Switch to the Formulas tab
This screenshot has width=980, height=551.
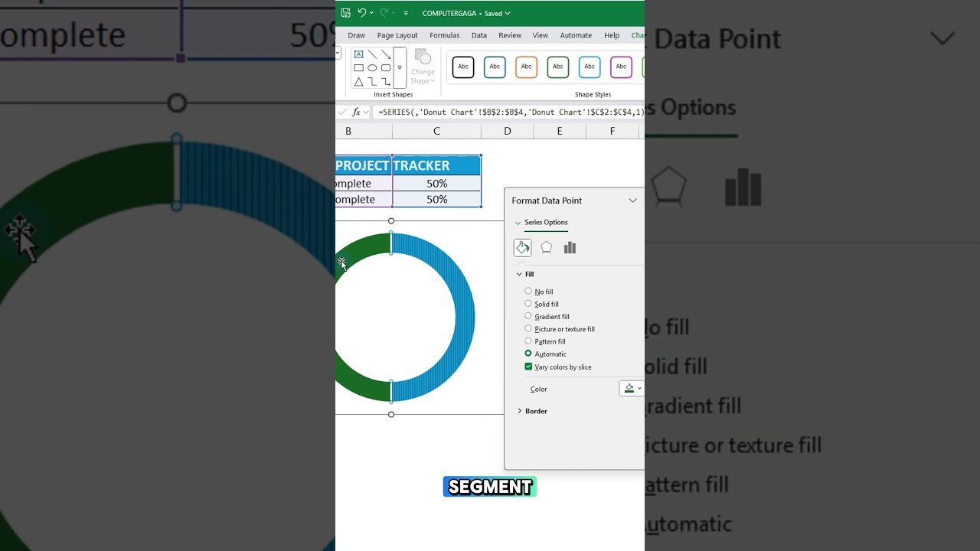(x=444, y=35)
